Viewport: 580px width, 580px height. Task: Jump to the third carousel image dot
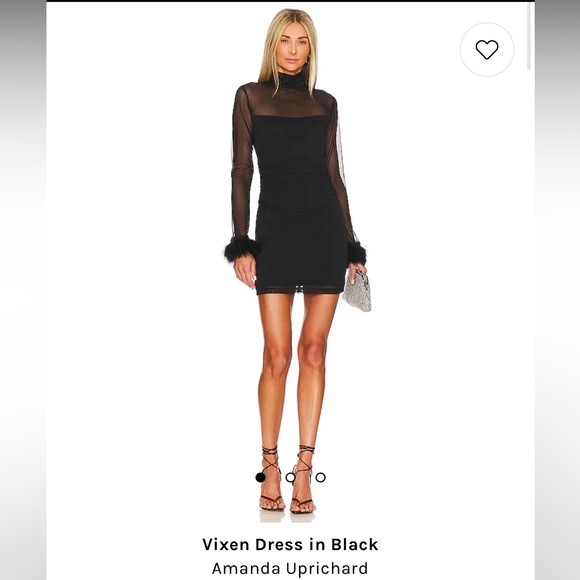(320, 478)
